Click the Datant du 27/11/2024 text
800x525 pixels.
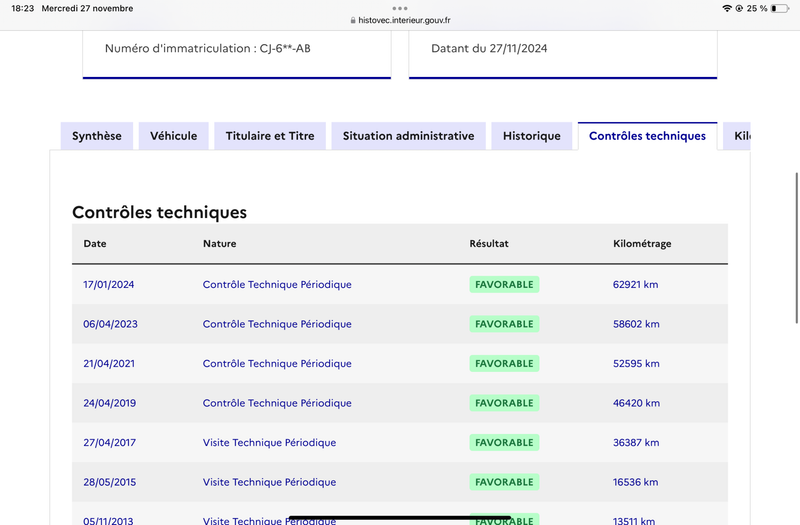click(x=489, y=48)
